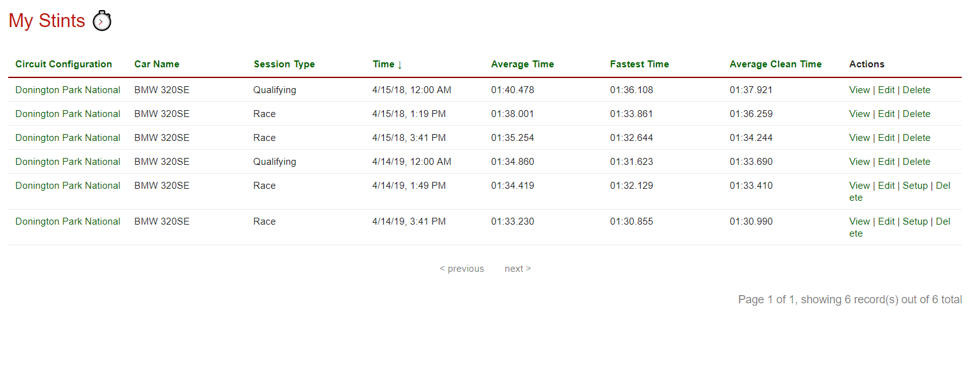Delete the 4/14/19 12:00 AM qualifying stint
Image resolution: width=980 pixels, height=392 pixels.
[916, 162]
